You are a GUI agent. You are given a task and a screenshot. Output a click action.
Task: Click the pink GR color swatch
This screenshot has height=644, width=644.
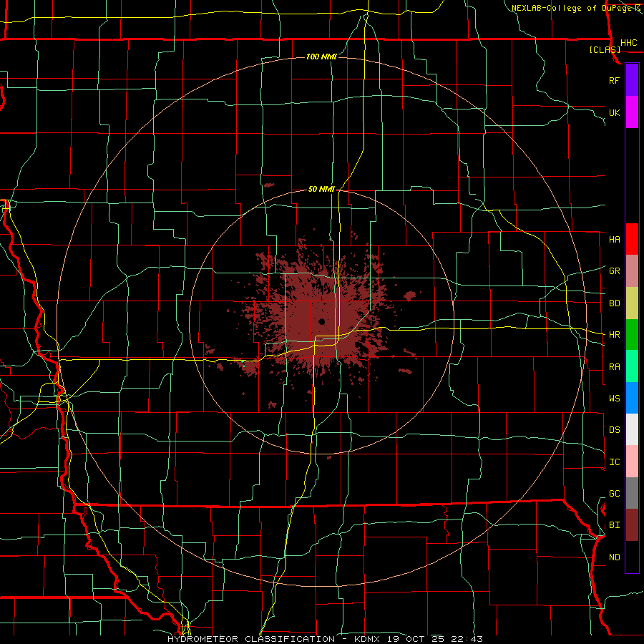click(x=632, y=270)
